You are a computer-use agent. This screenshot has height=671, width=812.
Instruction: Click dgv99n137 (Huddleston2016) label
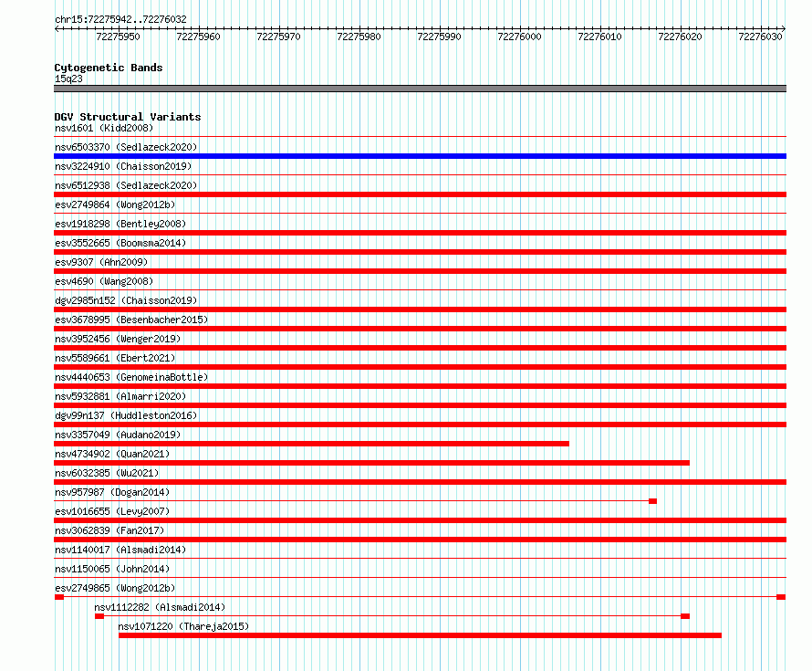126,415
